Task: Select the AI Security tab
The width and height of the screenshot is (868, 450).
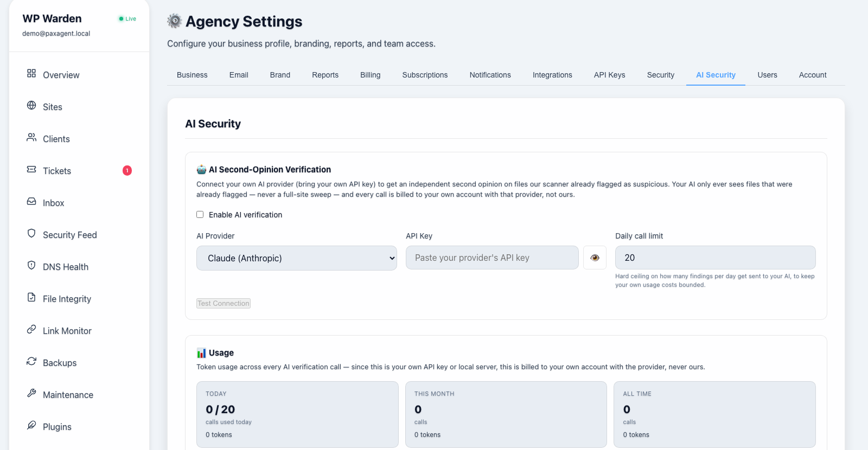Action: 716,75
